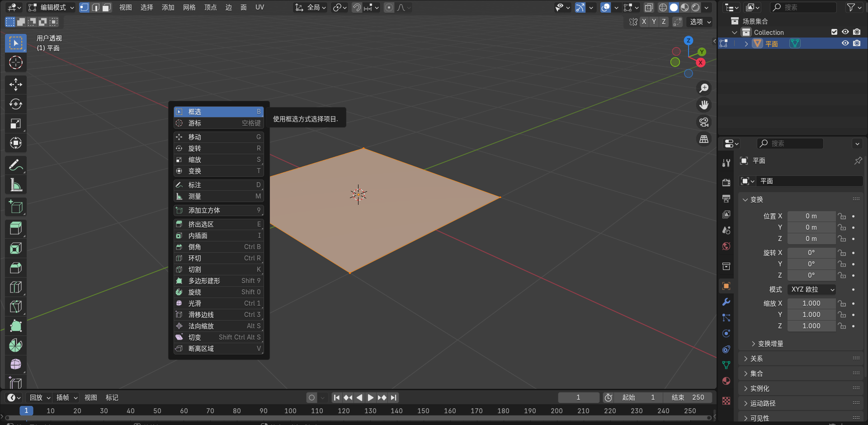This screenshot has height=425, width=868.
Task: Open the 回放 playback dropdown
Action: (x=39, y=397)
